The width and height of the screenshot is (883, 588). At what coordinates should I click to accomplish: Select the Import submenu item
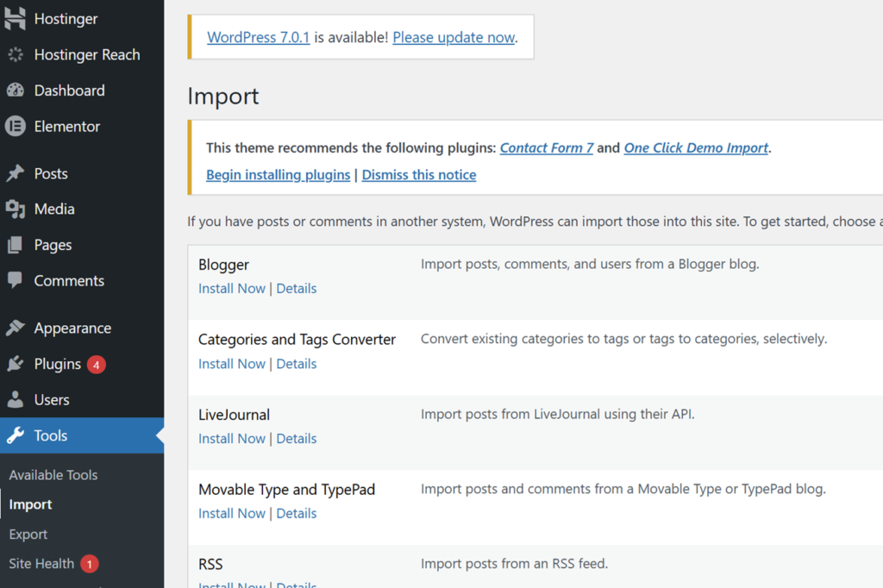pyautogui.click(x=30, y=504)
